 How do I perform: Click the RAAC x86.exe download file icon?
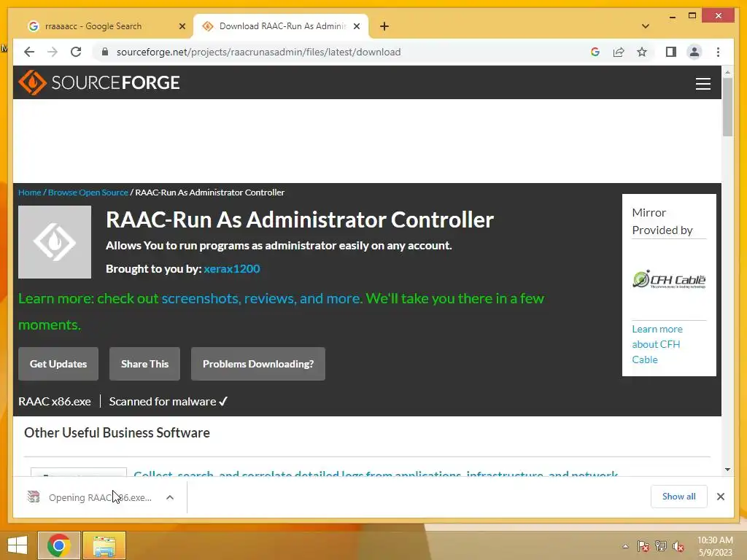pyautogui.click(x=34, y=497)
